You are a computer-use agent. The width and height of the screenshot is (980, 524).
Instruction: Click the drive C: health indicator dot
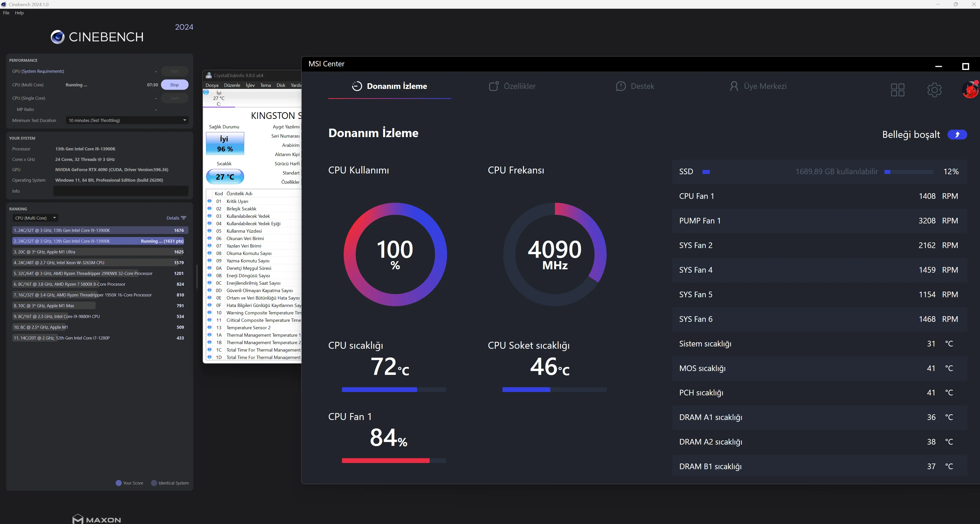(x=206, y=93)
